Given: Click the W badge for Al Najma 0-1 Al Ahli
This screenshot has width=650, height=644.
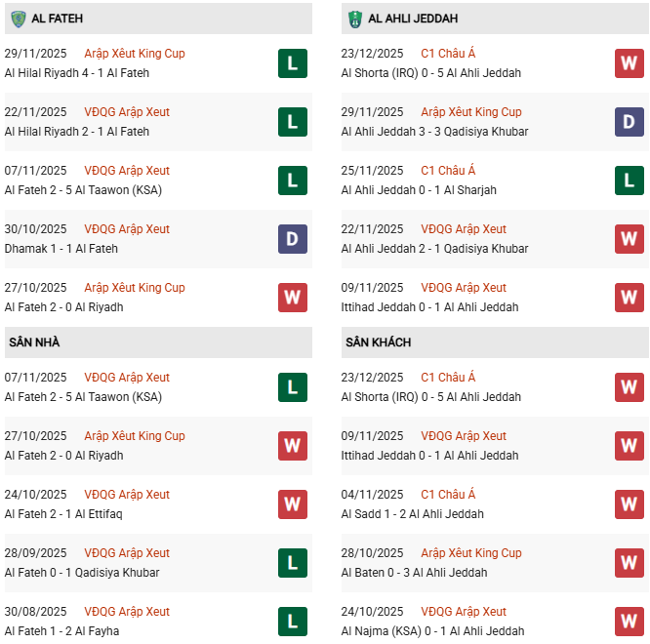Looking at the screenshot, I should pyautogui.click(x=630, y=622).
